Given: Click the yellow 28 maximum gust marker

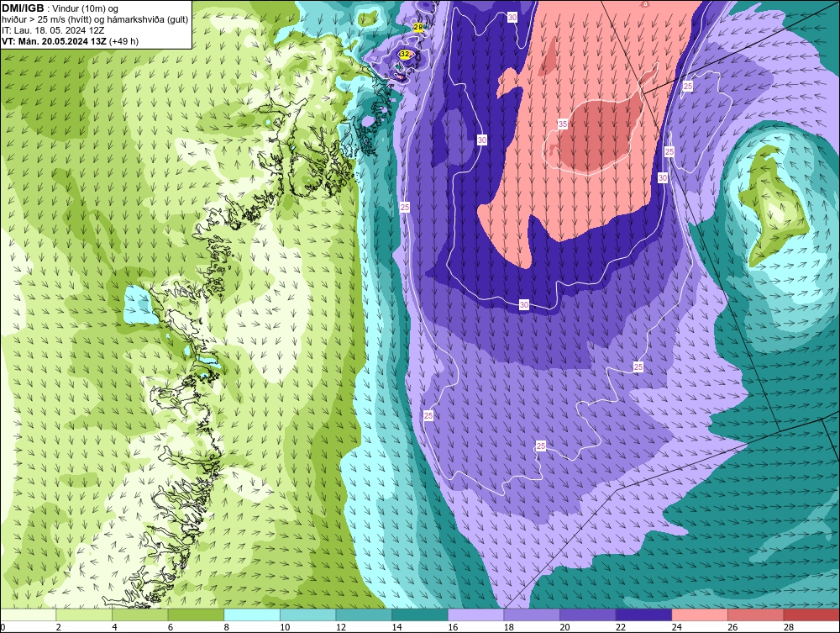Looking at the screenshot, I should point(418,27).
